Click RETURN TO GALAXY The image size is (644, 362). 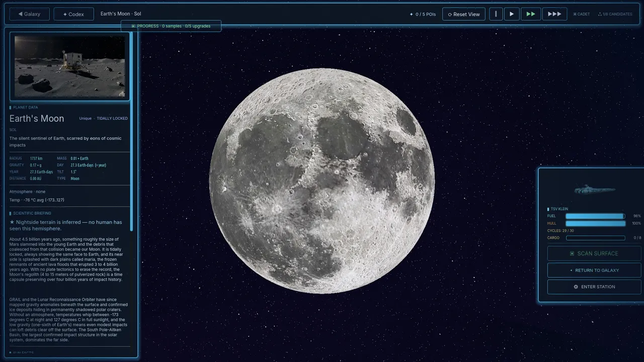[594, 270]
